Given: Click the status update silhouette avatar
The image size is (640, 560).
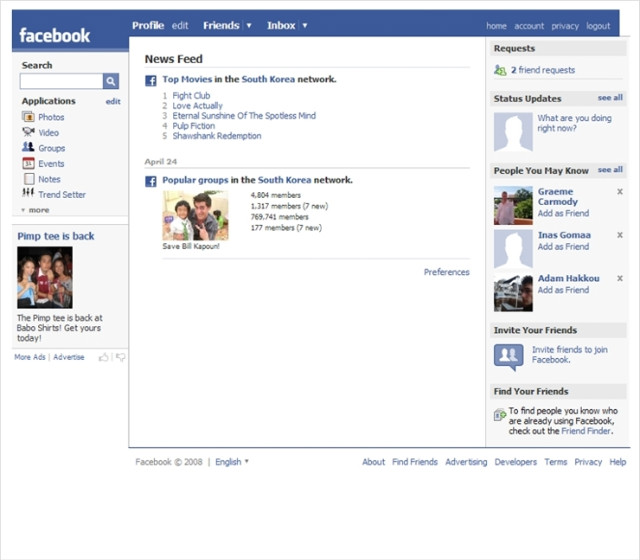Looking at the screenshot, I should pos(513,132).
